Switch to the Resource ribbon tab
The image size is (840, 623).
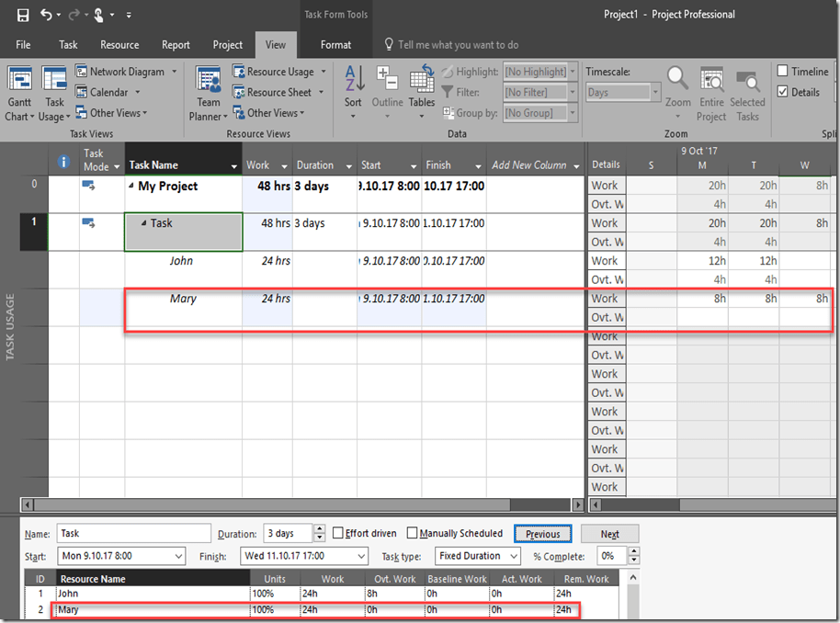coord(119,45)
